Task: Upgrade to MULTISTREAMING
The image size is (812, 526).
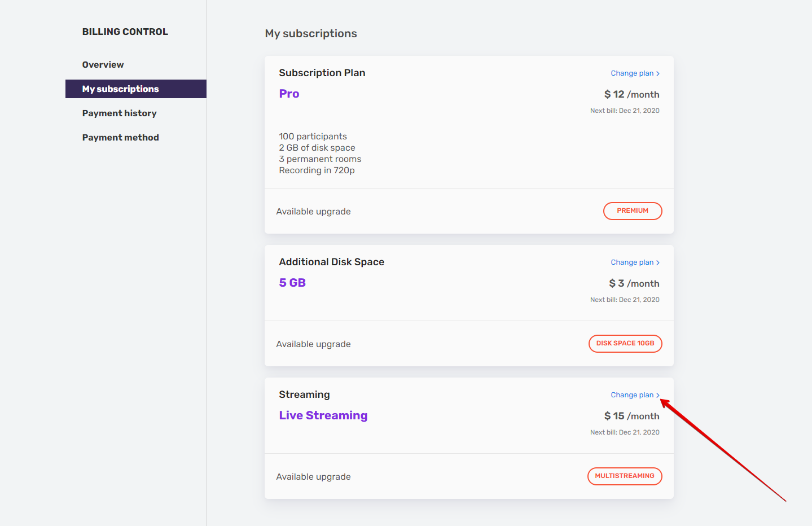Action: [x=625, y=476]
